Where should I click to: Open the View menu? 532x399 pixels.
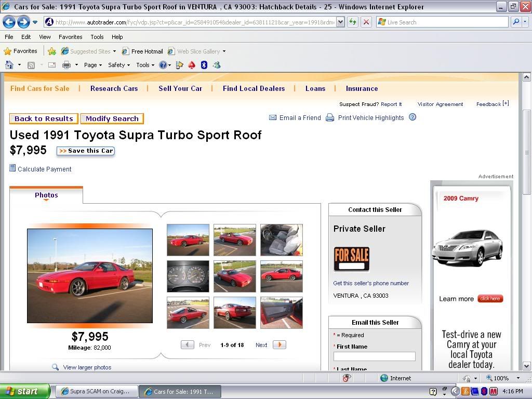pos(45,37)
